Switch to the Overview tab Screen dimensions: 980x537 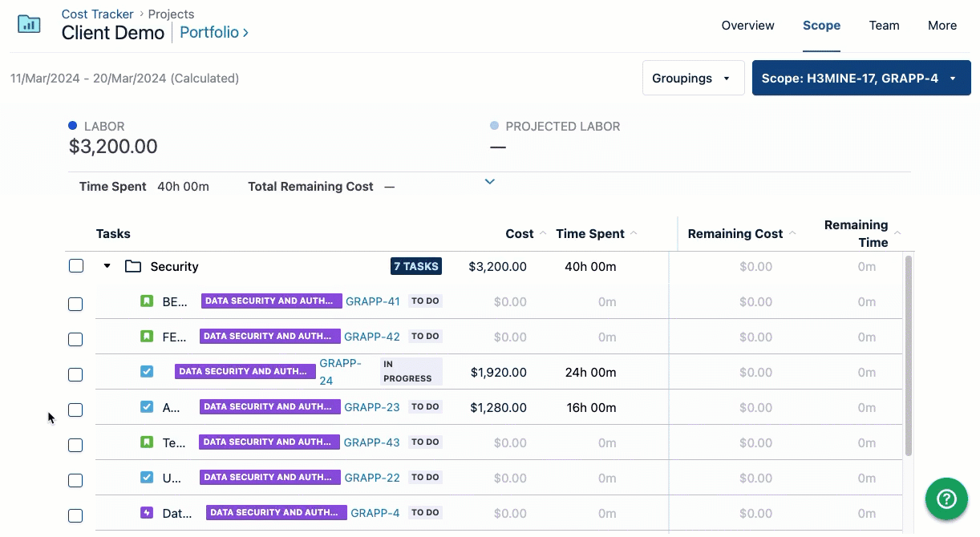tap(747, 26)
